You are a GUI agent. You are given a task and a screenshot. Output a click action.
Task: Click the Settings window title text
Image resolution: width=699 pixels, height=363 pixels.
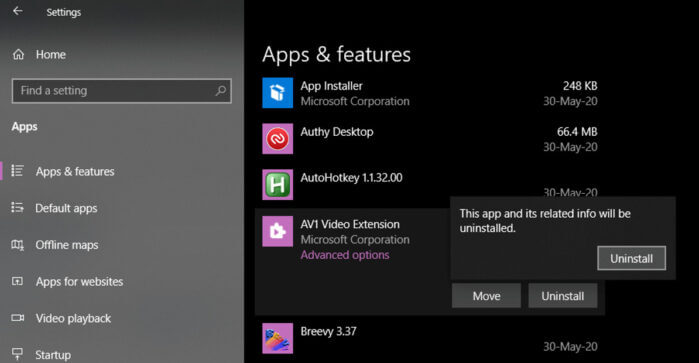(64, 12)
